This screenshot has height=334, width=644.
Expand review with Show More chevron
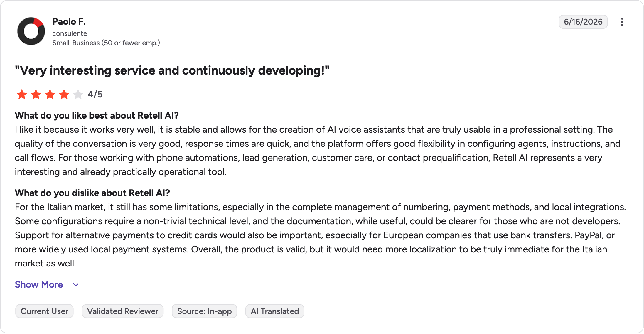(x=76, y=285)
